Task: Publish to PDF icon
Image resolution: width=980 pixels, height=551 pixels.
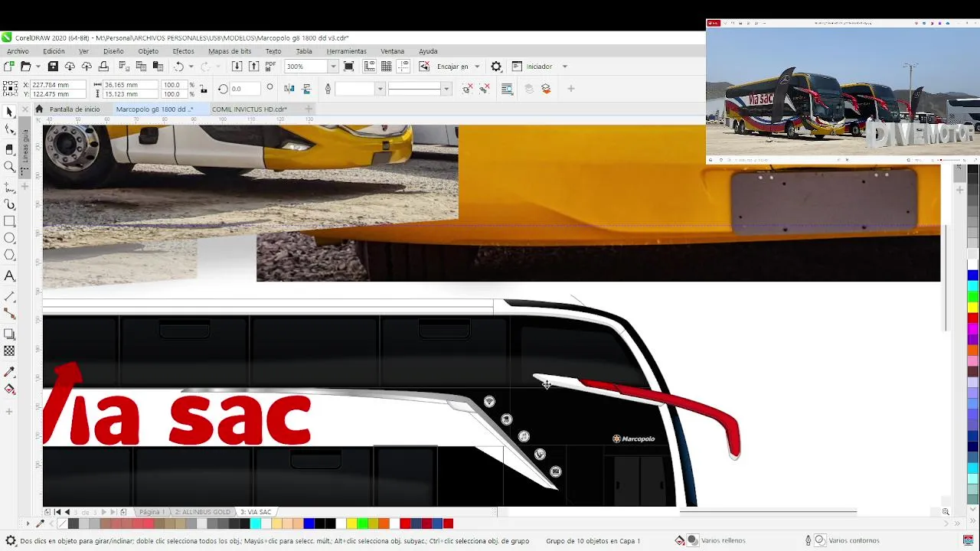Action: [x=270, y=67]
